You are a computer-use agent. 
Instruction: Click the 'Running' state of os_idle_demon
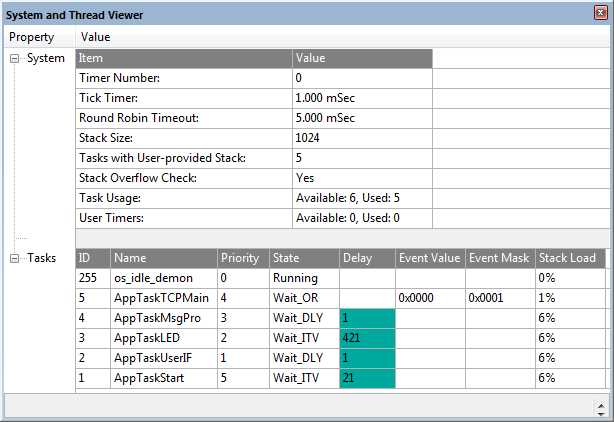295,278
